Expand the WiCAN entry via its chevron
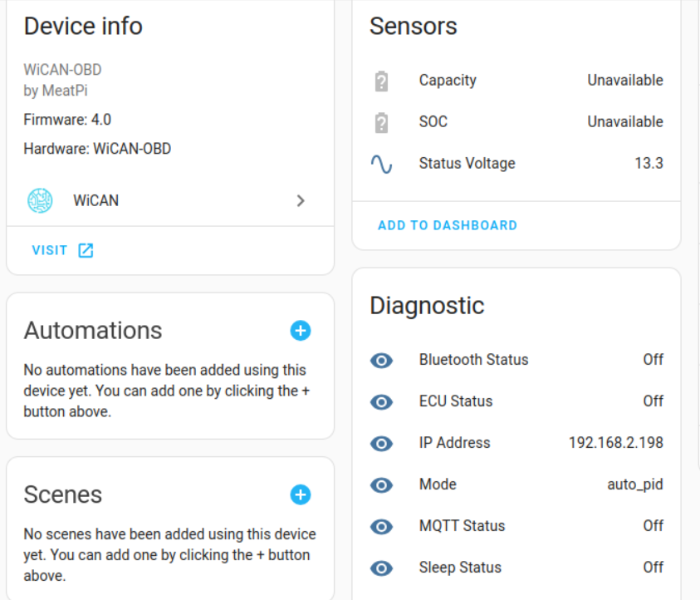Viewport: 700px width, 600px height. point(301,200)
